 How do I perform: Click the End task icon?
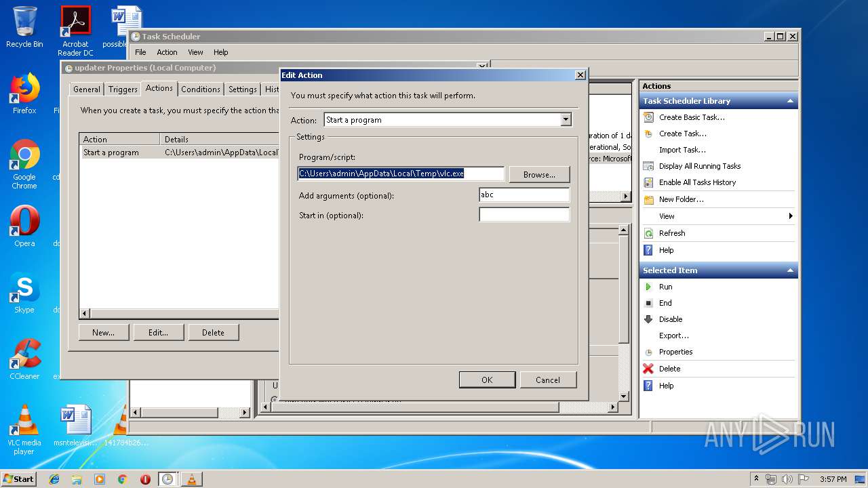(x=648, y=303)
